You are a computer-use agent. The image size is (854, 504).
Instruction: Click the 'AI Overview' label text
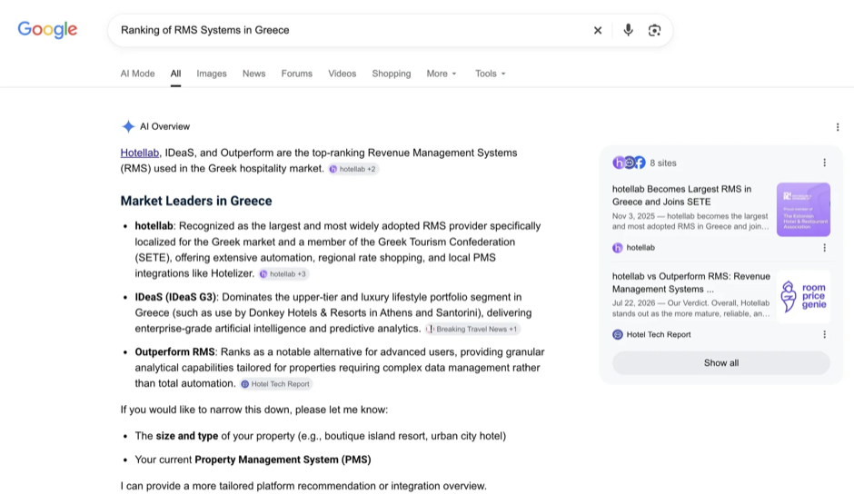point(165,126)
